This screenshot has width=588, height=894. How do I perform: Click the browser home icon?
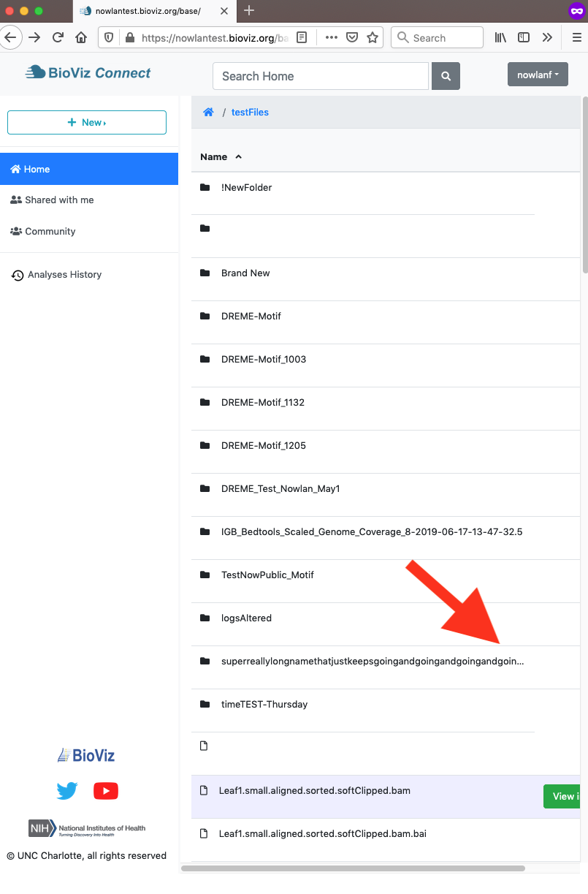click(x=81, y=38)
